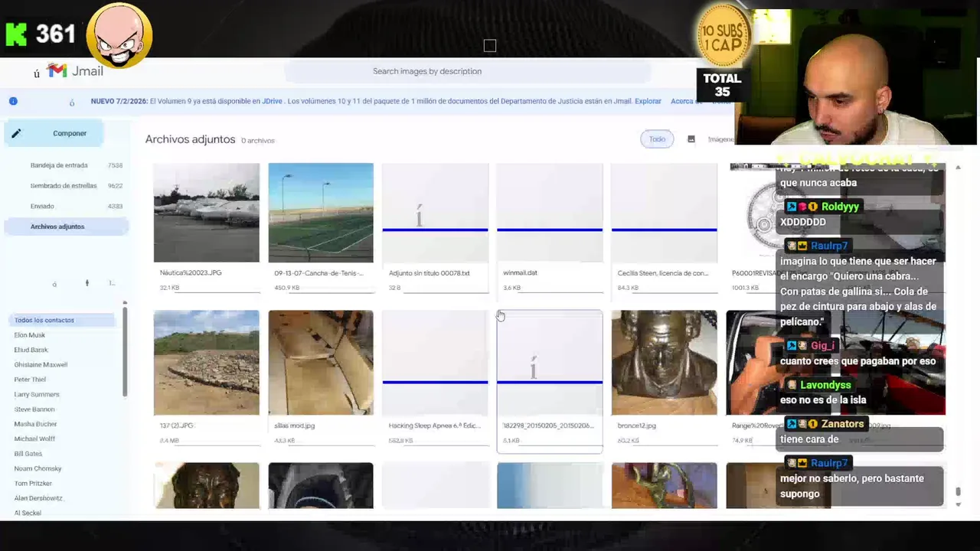Select contact Ehud Barak
The height and width of the screenshot is (551, 980).
tap(31, 350)
